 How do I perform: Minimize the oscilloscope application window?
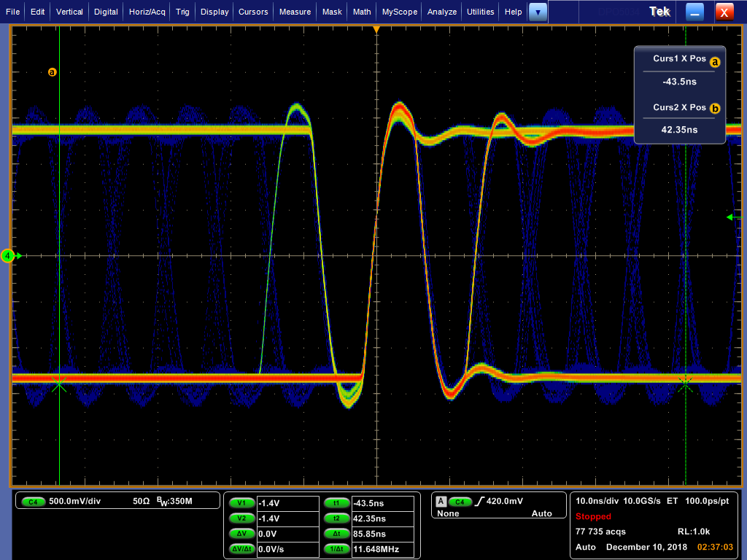point(695,12)
